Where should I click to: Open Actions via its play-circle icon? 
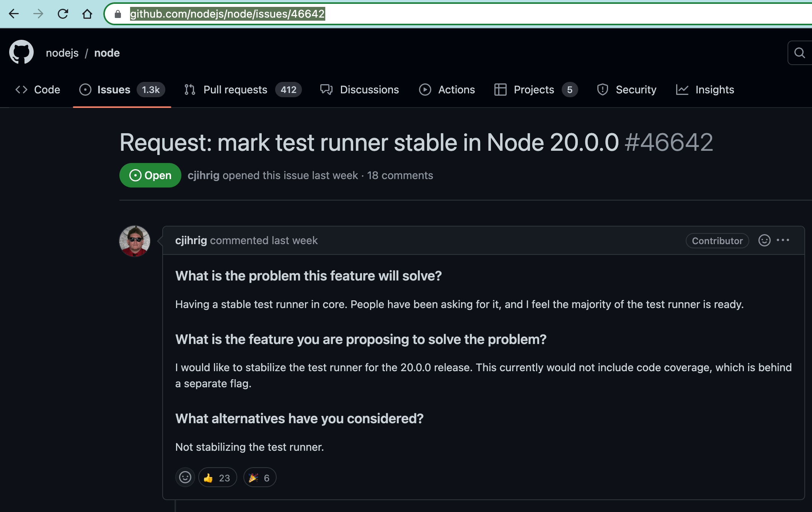point(425,90)
